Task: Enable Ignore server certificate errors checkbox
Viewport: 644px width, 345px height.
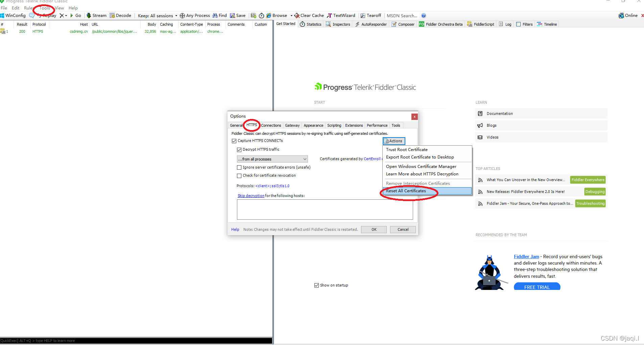Action: 239,168
